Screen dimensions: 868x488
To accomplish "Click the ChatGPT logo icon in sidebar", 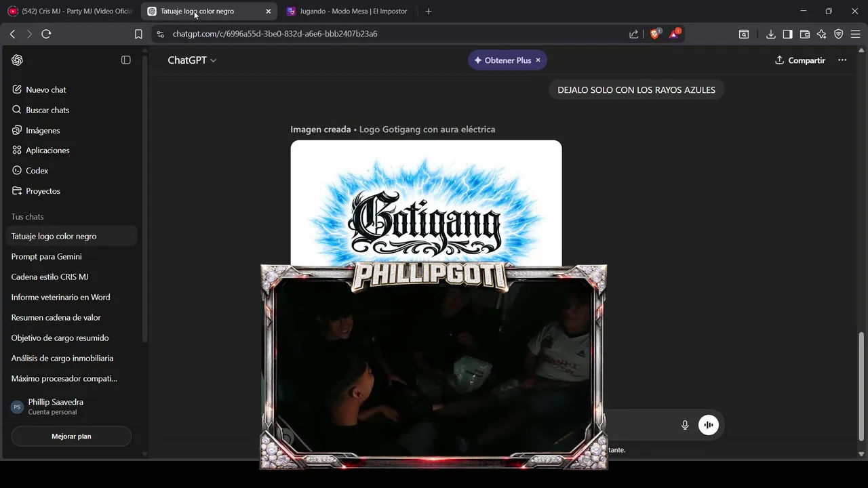I will point(18,60).
